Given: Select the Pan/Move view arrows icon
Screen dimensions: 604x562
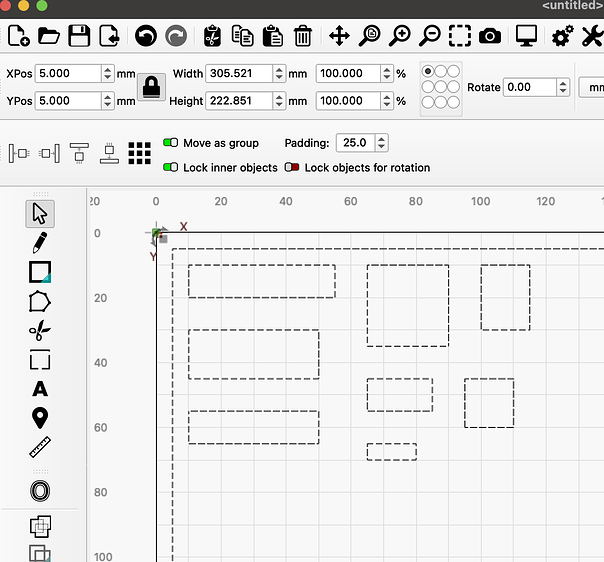Looking at the screenshot, I should pos(339,36).
